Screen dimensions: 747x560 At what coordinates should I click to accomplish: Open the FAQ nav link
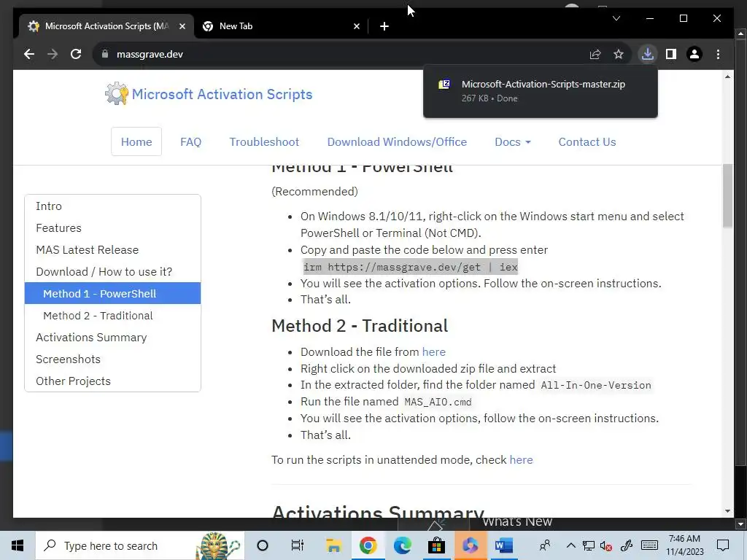tap(190, 142)
